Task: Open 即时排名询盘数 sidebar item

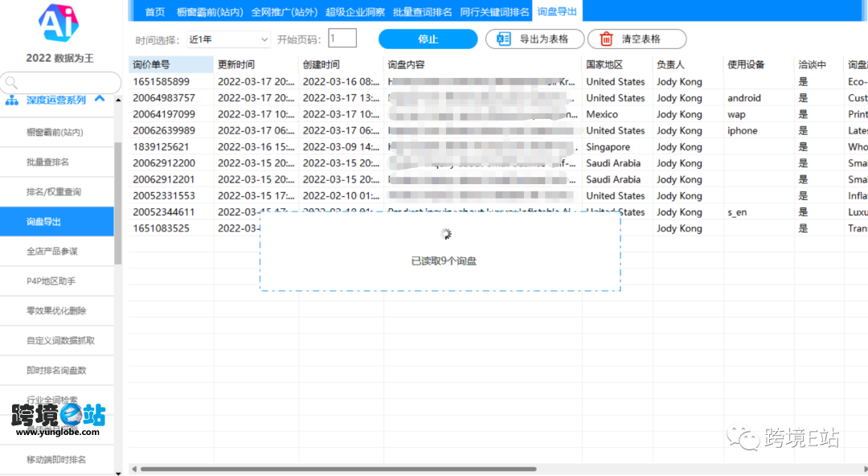Action: pyautogui.click(x=57, y=370)
